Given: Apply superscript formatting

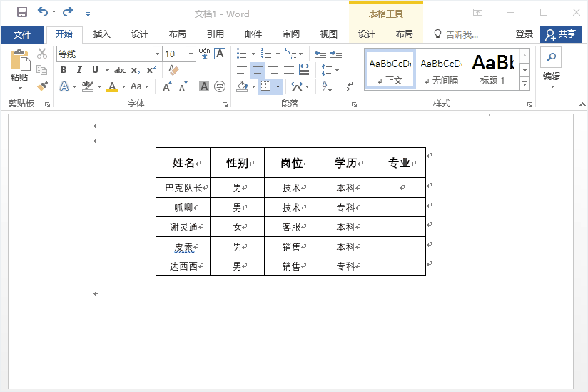Looking at the screenshot, I should pyautogui.click(x=151, y=70).
